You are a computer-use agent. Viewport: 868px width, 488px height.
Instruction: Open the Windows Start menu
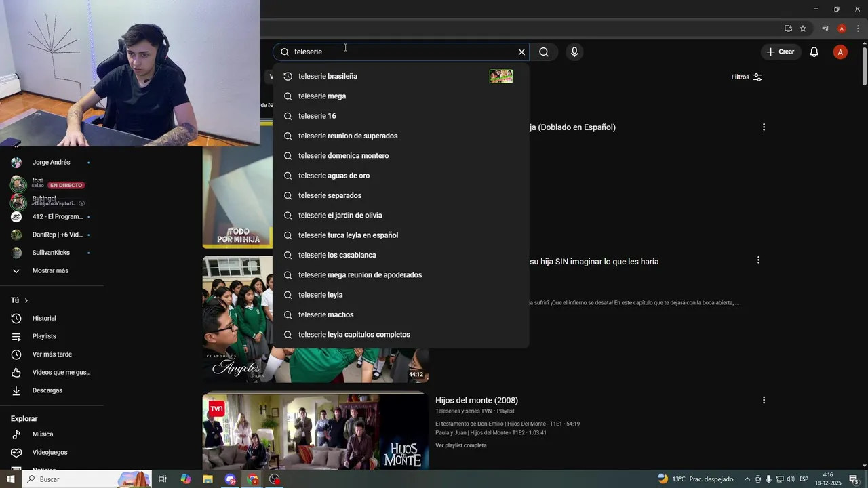[10, 479]
